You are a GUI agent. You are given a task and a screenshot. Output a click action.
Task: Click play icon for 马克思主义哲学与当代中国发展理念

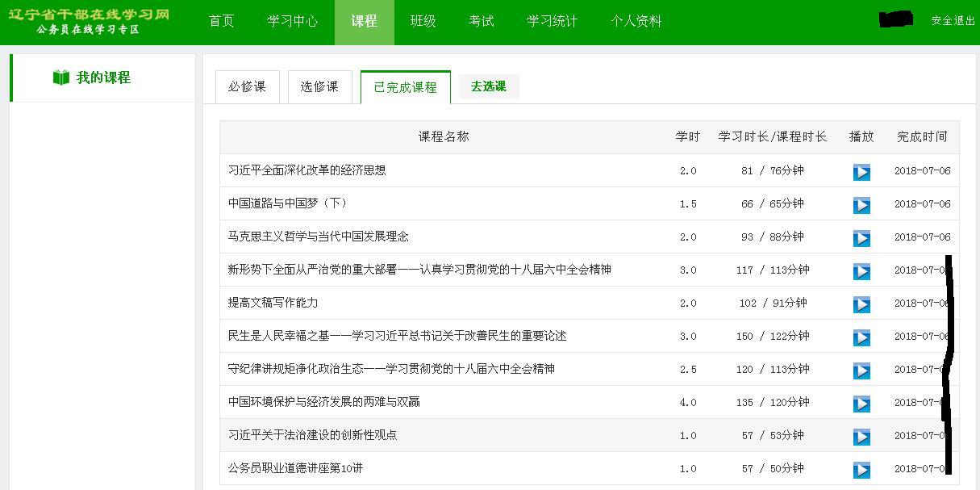[861, 238]
